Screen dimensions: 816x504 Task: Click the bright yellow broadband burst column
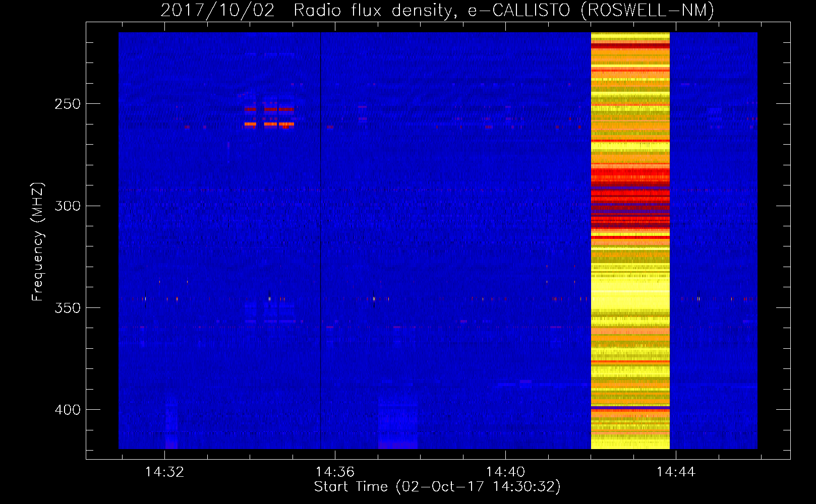point(630,240)
